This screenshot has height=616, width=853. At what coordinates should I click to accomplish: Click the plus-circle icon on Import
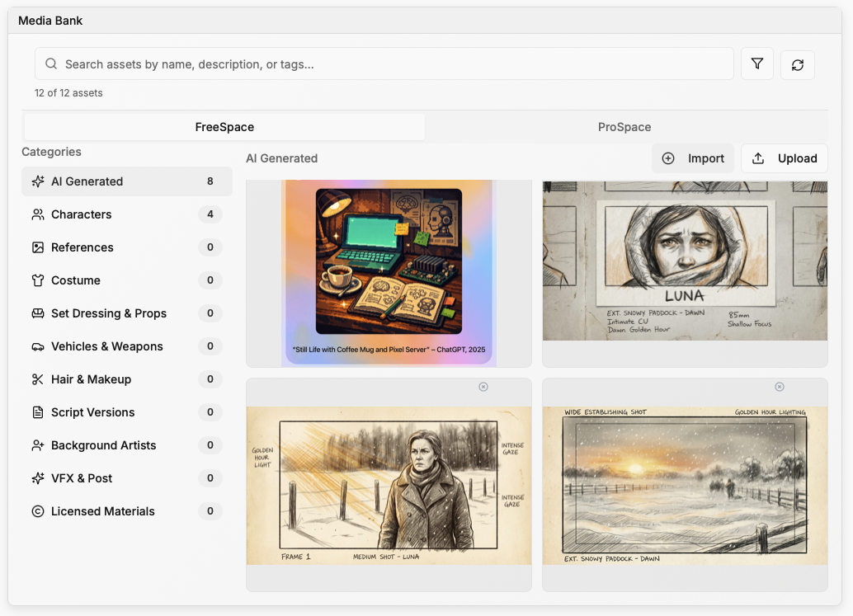point(668,158)
